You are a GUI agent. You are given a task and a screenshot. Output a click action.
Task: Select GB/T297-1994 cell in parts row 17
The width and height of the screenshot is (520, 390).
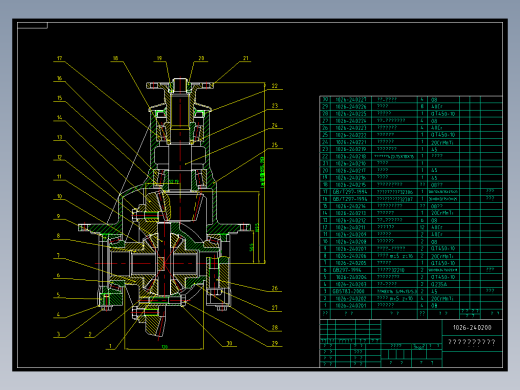pyautogui.click(x=350, y=192)
